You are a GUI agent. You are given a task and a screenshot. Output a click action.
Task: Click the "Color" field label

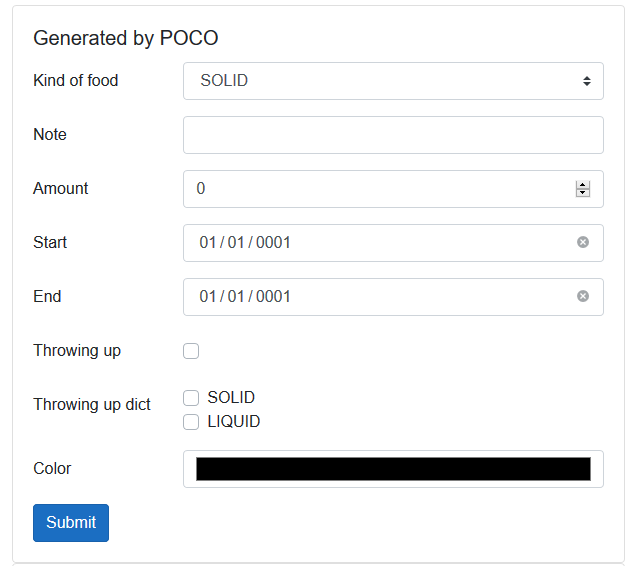[x=52, y=469]
